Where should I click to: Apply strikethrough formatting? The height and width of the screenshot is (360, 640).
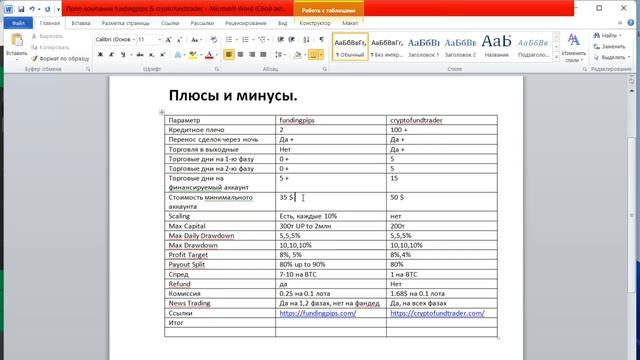[x=140, y=55]
